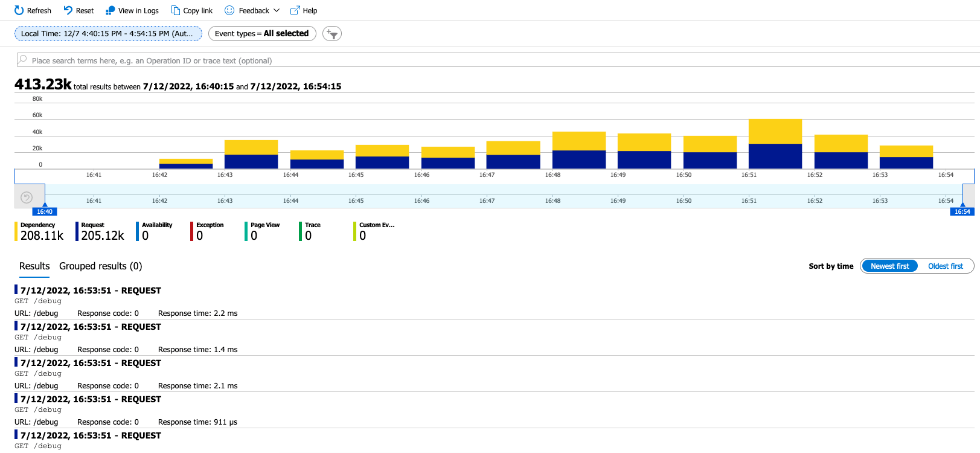
Task: Open View in Logs icon
Action: (110, 10)
